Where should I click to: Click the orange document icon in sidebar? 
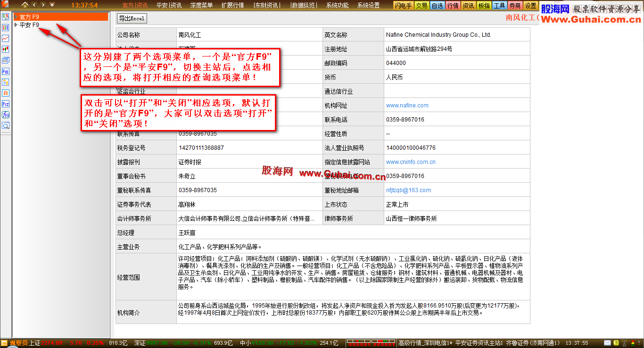pos(6,93)
